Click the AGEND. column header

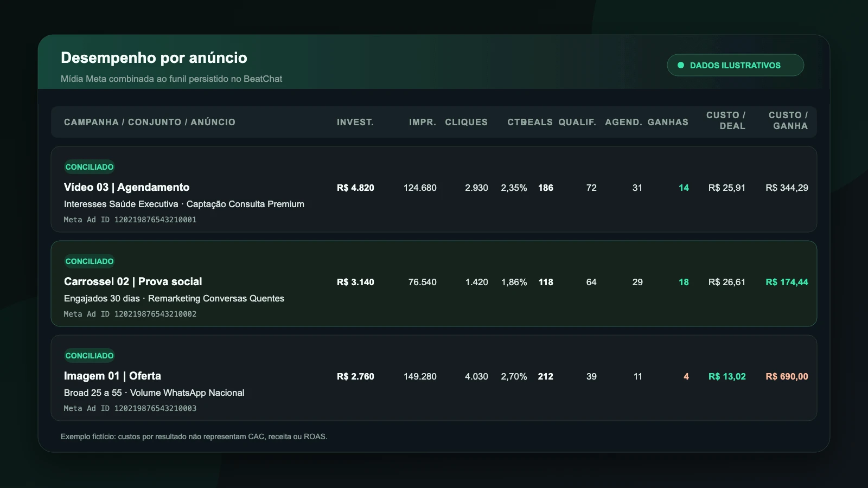pos(624,122)
